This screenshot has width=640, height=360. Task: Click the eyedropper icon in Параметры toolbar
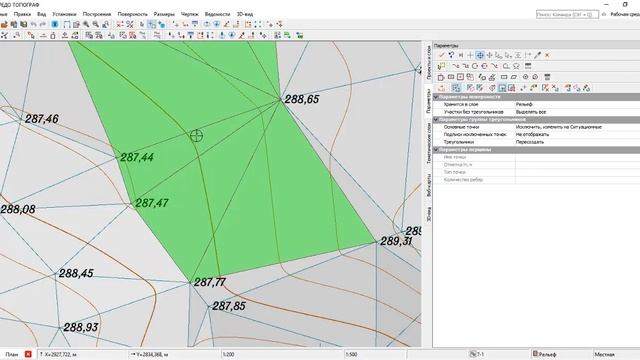[538, 55]
